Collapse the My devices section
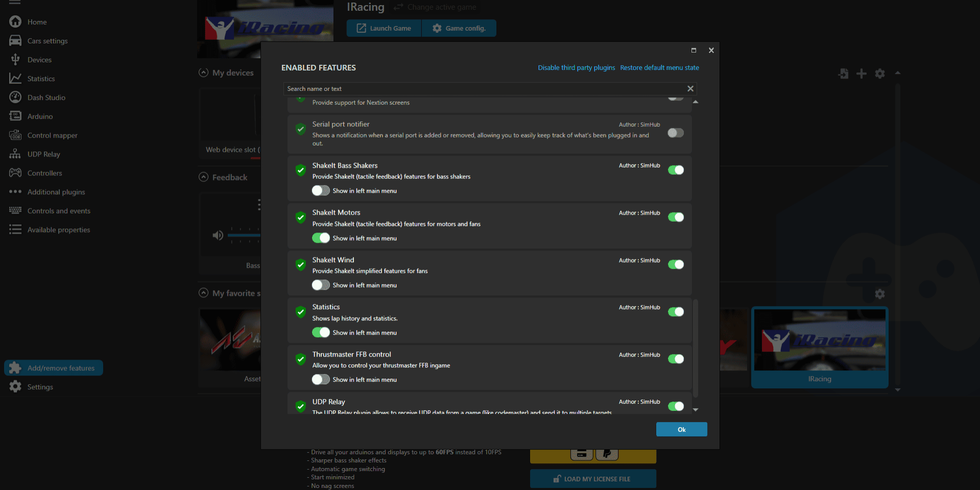Viewport: 980px width, 490px height. point(204,72)
